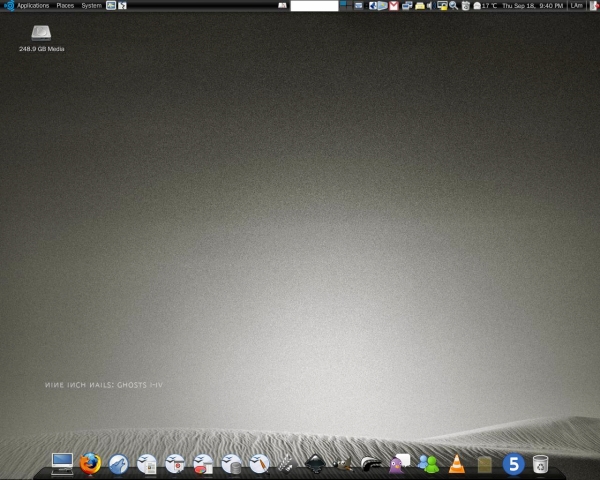Open the volume control speaker icon
Image resolution: width=600 pixels, height=480 pixels.
(430, 6)
